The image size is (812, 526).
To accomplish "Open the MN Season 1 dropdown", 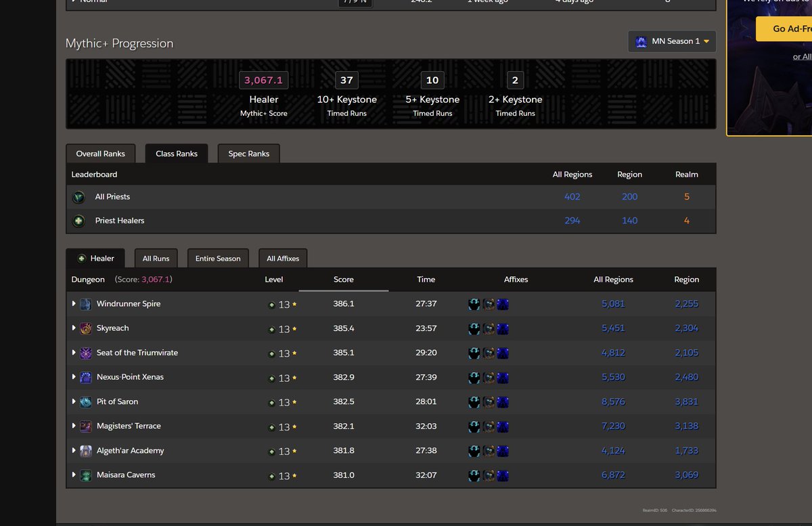I will coord(672,41).
